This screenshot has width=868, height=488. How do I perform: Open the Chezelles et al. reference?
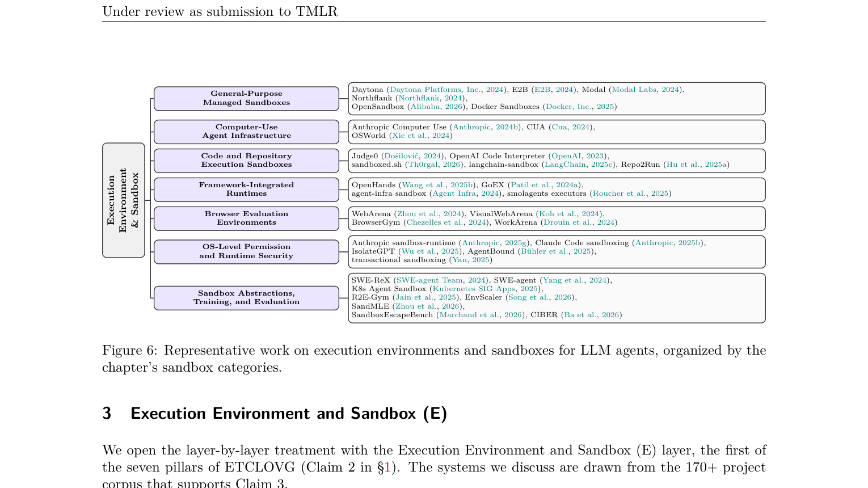click(447, 222)
